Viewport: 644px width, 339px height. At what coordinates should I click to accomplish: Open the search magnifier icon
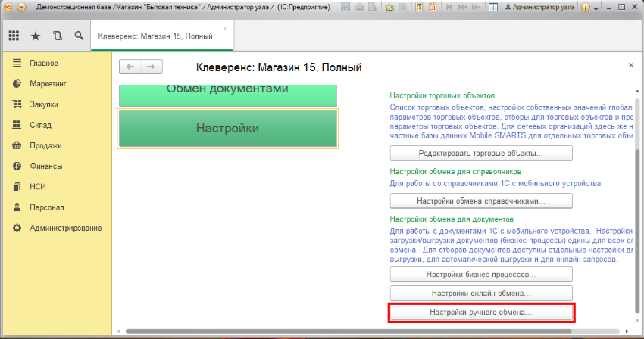coord(79,36)
